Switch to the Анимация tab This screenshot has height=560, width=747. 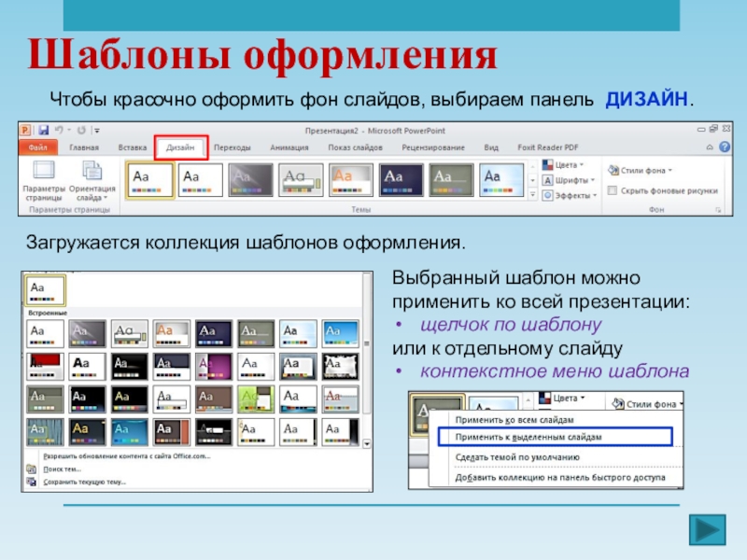[289, 147]
